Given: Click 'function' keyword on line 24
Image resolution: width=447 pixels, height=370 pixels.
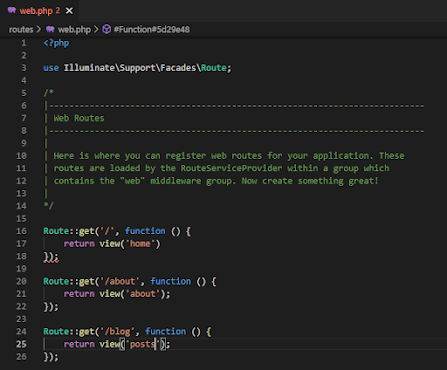Looking at the screenshot, I should tap(165, 331).
